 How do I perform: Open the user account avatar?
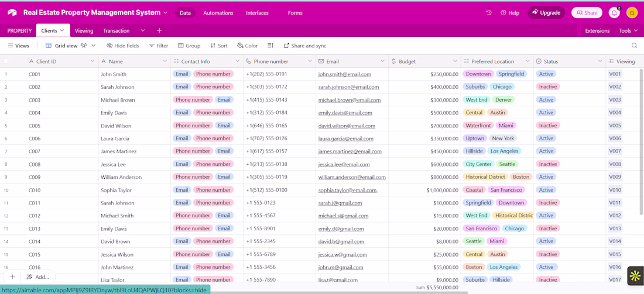click(x=632, y=13)
